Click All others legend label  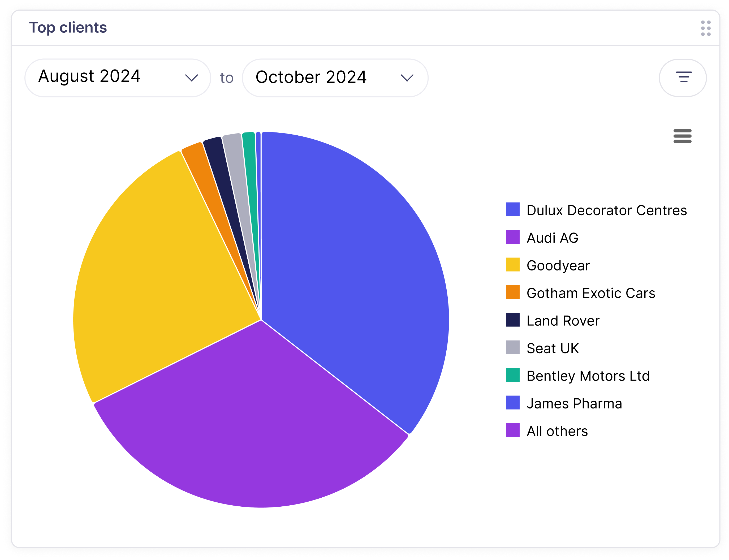click(557, 431)
